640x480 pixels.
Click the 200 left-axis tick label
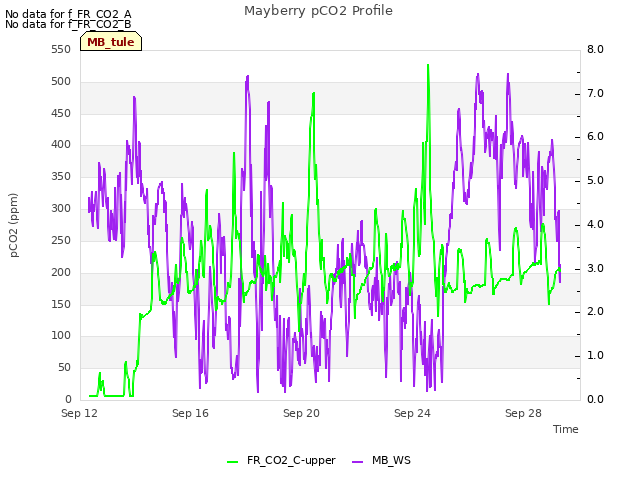coord(61,272)
